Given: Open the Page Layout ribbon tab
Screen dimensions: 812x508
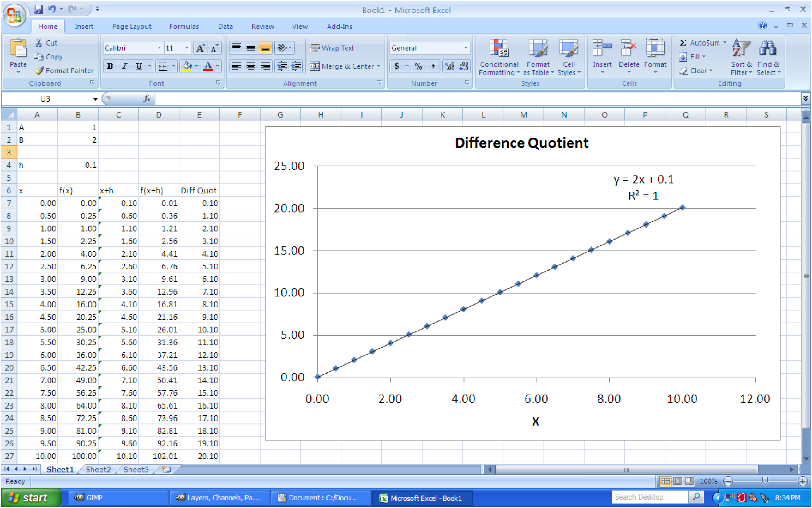Looking at the screenshot, I should pos(132,26).
